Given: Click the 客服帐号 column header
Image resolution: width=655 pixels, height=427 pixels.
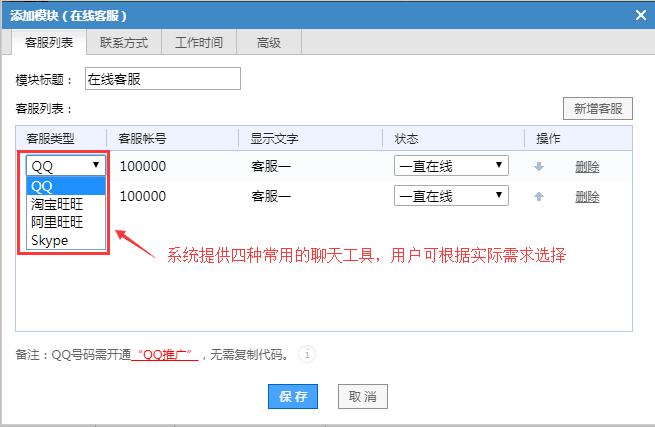Looking at the screenshot, I should (142, 138).
